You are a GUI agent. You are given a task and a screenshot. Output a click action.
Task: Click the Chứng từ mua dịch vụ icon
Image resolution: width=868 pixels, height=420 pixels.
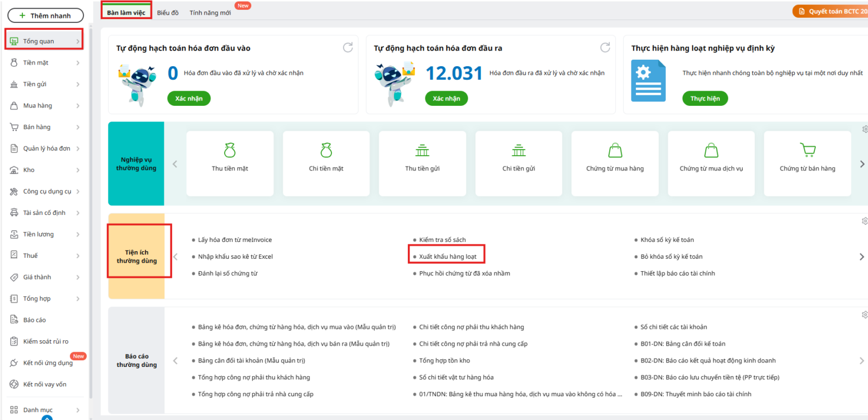(711, 150)
